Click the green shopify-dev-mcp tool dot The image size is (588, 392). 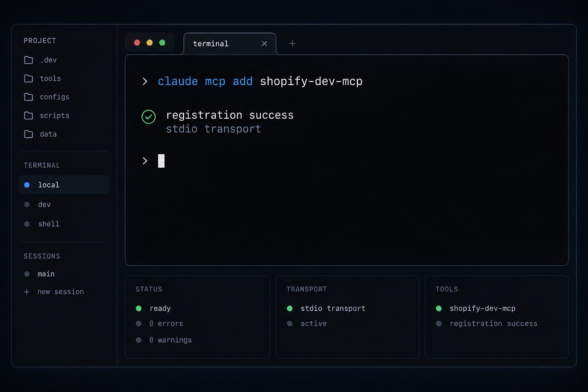point(439,309)
